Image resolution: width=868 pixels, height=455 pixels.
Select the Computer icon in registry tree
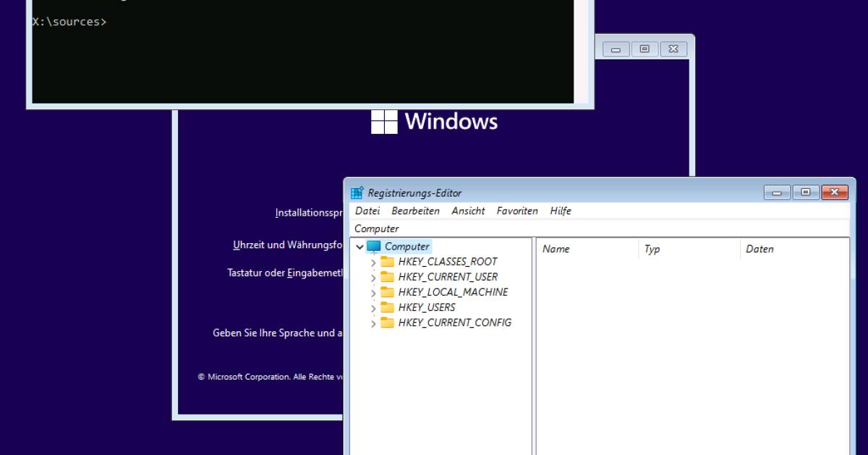[x=373, y=247]
